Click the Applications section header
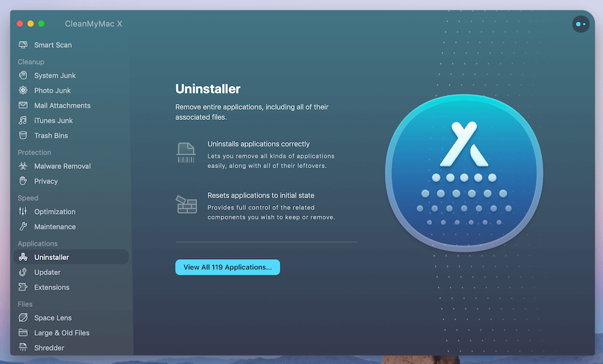The width and height of the screenshot is (603, 364). point(37,243)
